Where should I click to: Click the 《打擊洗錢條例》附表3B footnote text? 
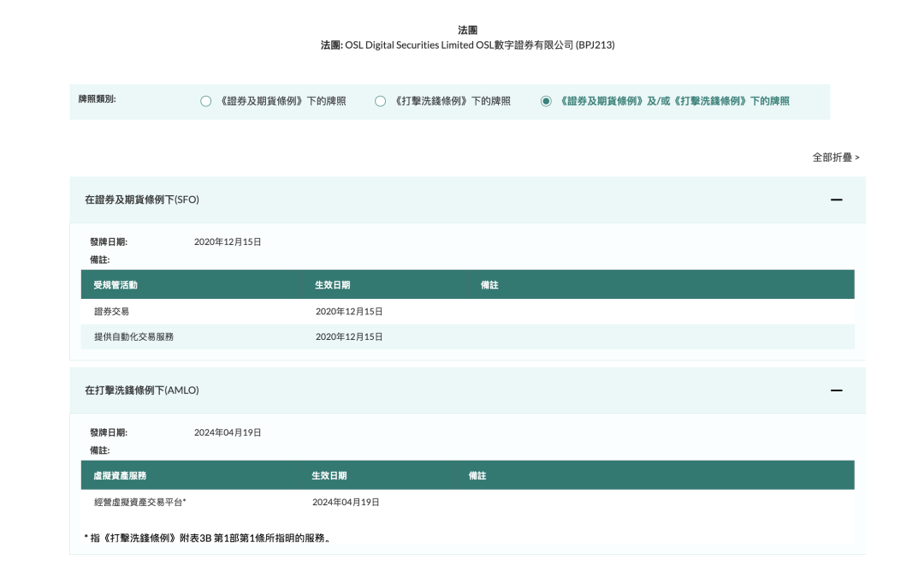(x=208, y=538)
